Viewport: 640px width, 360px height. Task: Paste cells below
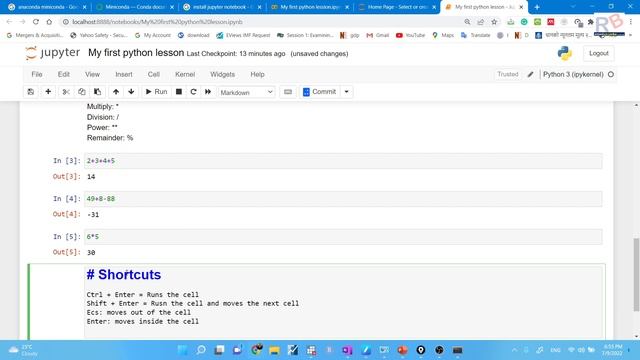point(98,92)
